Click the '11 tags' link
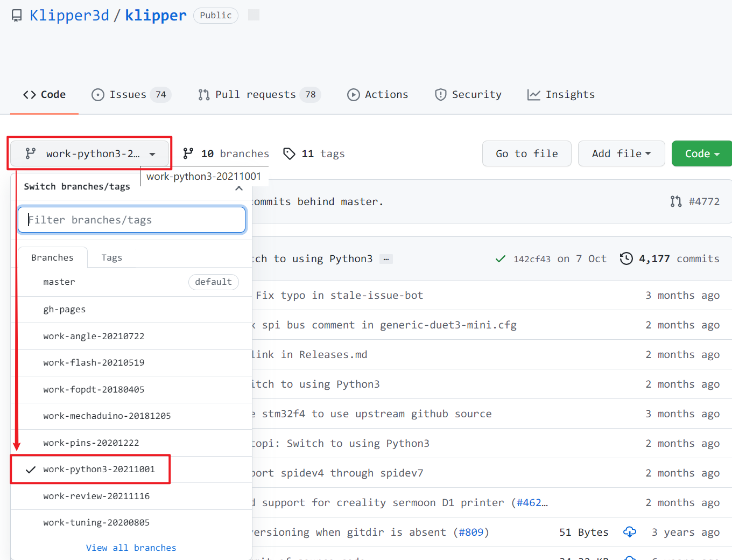Image resolution: width=732 pixels, height=560 pixels. [314, 154]
